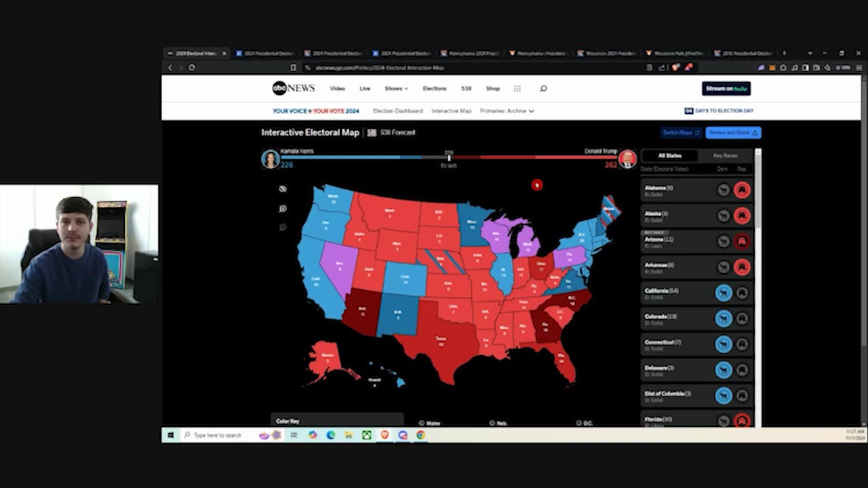Select Republican elephant icon for Alaska
This screenshot has width=868, height=488.
(742, 216)
